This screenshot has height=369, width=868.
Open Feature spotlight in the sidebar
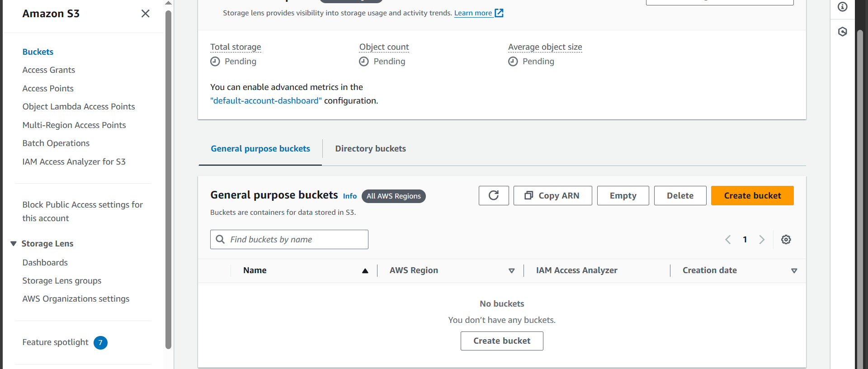[56, 342]
